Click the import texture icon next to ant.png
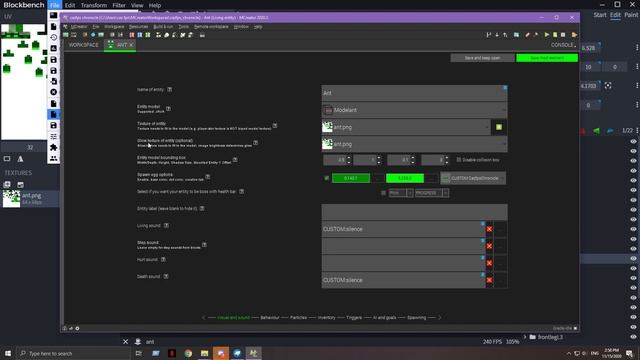The image size is (640, 360). coord(499,127)
